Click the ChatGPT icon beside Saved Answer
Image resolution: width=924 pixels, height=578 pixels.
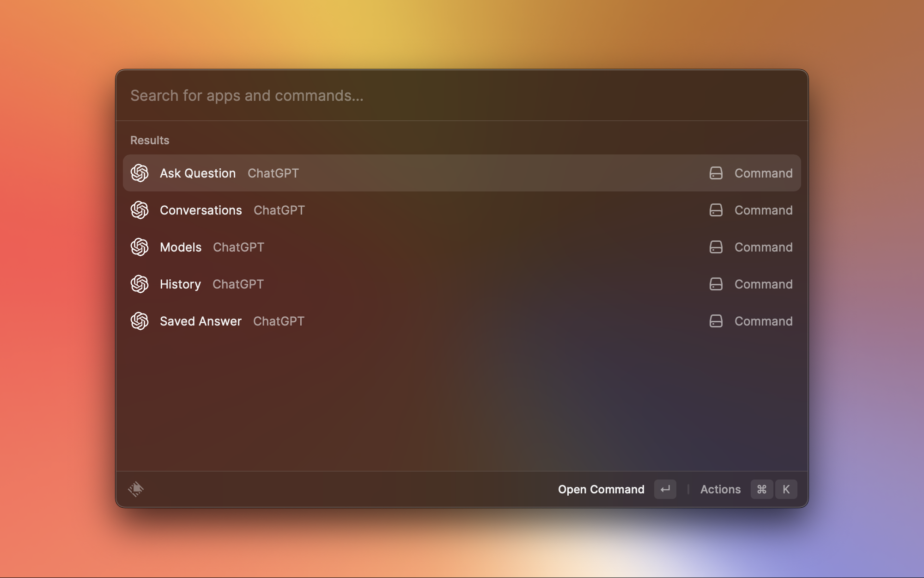[140, 321]
